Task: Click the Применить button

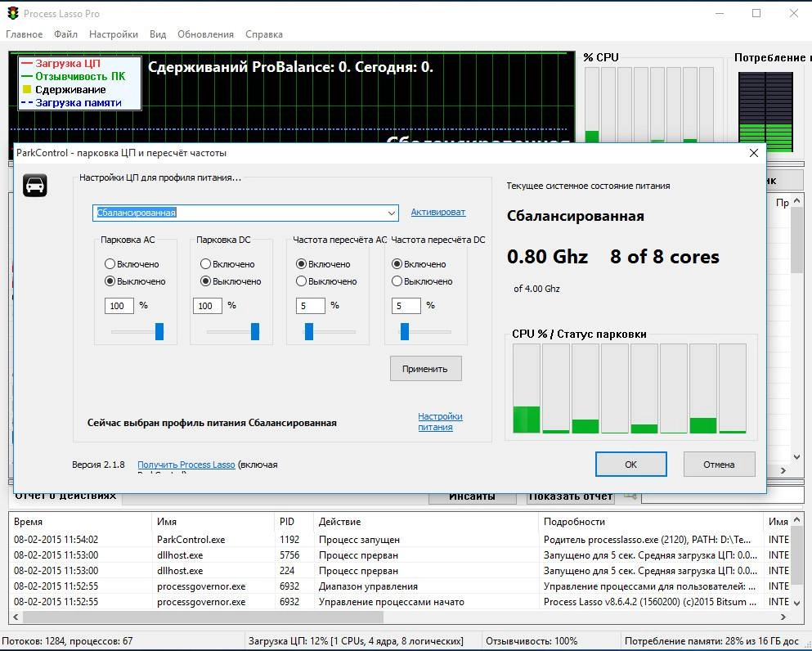Action: tap(426, 369)
